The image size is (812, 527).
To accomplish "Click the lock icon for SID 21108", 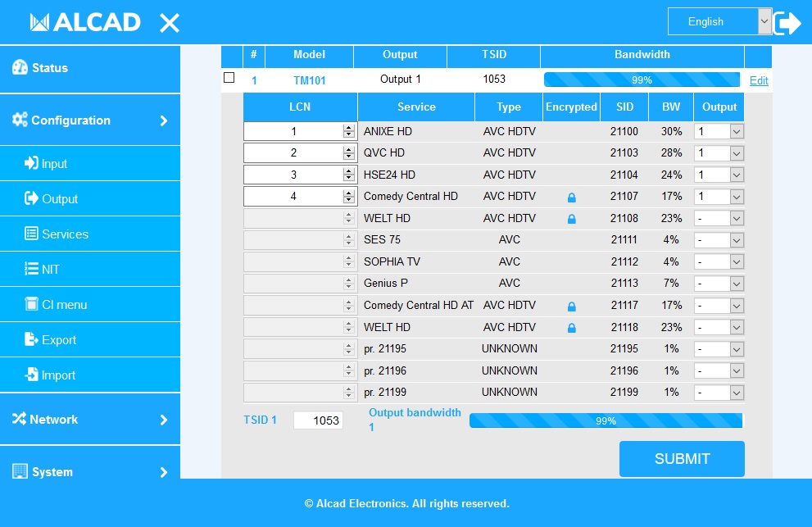I will (572, 219).
